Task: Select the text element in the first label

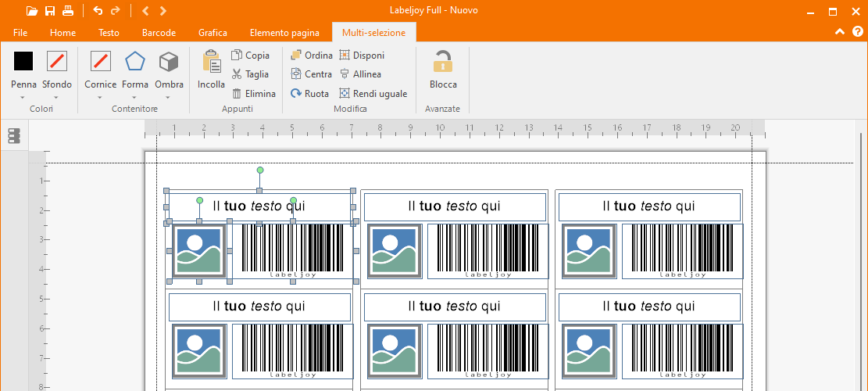Action: [259, 206]
